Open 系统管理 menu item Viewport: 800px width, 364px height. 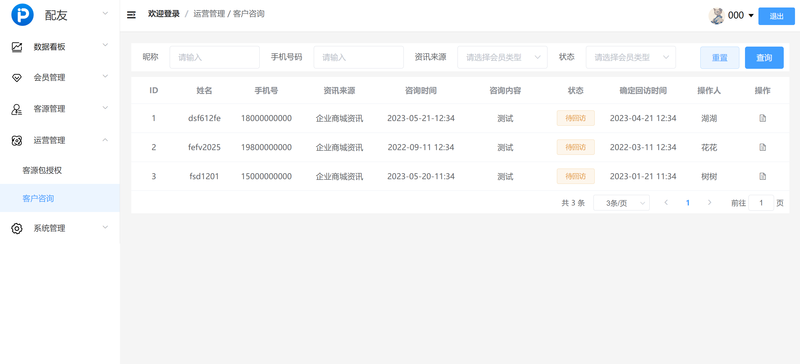(x=60, y=228)
